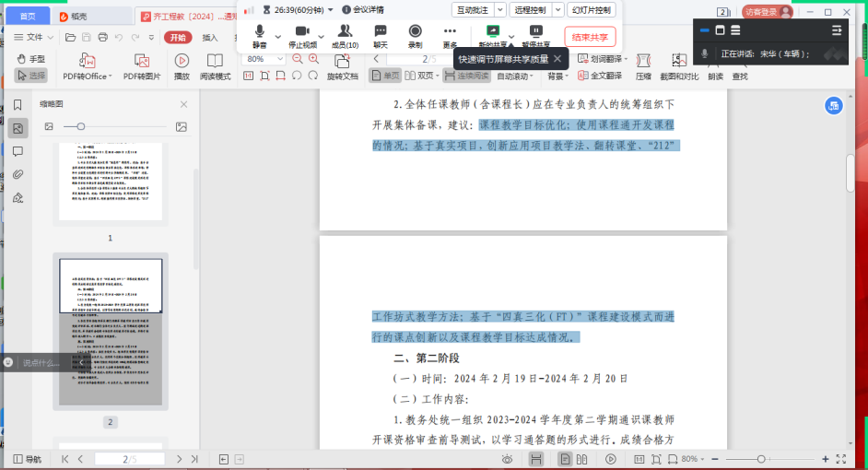
Task: Click the 结束共享 end sharing button
Action: coord(590,37)
